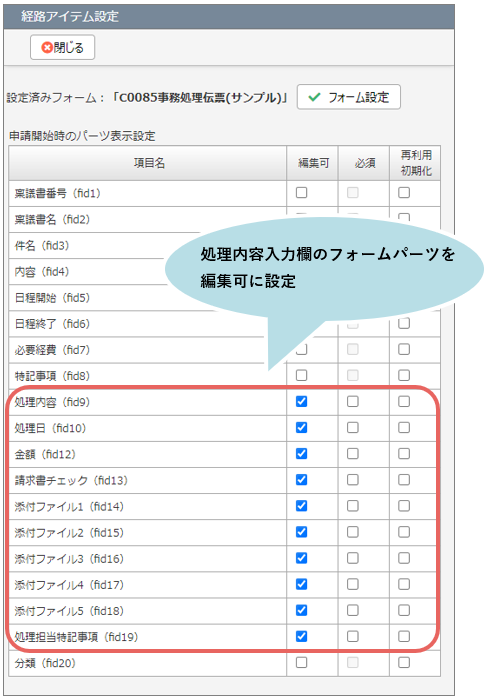Open フォーム設定 form settings
Image resolution: width=489 pixels, height=700 pixels.
(x=349, y=97)
